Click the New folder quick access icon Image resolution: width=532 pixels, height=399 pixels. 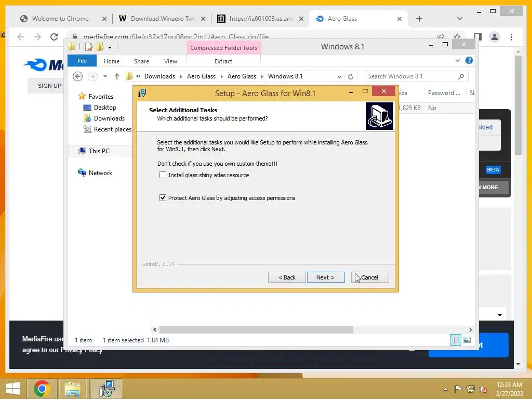(100, 46)
